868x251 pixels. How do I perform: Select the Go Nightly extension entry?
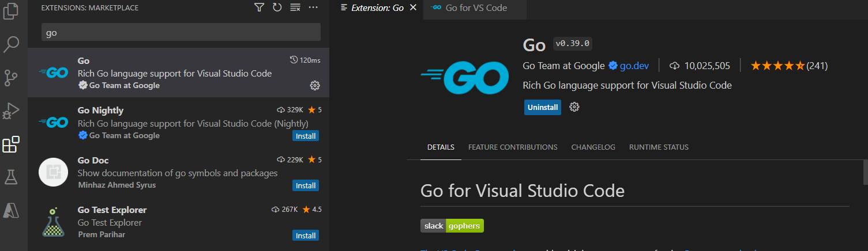178,122
